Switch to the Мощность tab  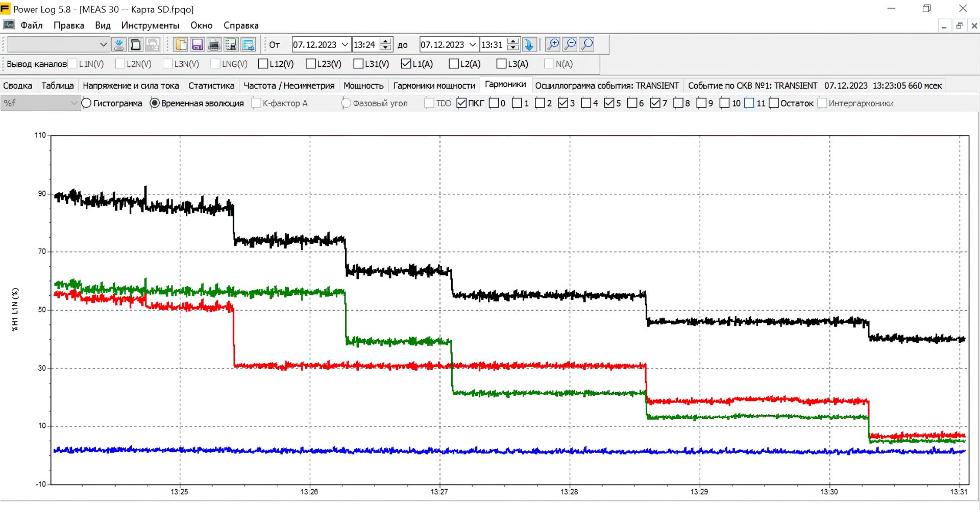[x=363, y=86]
